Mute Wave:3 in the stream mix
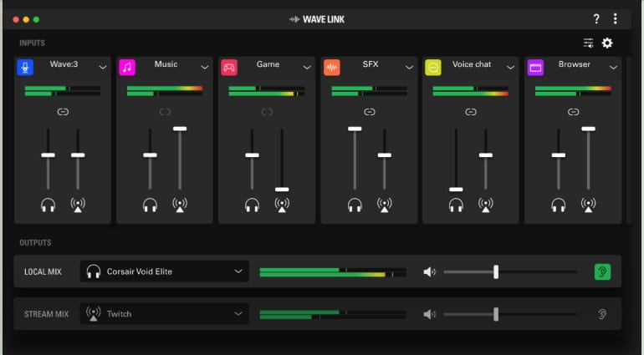644x355 pixels. 78,205
